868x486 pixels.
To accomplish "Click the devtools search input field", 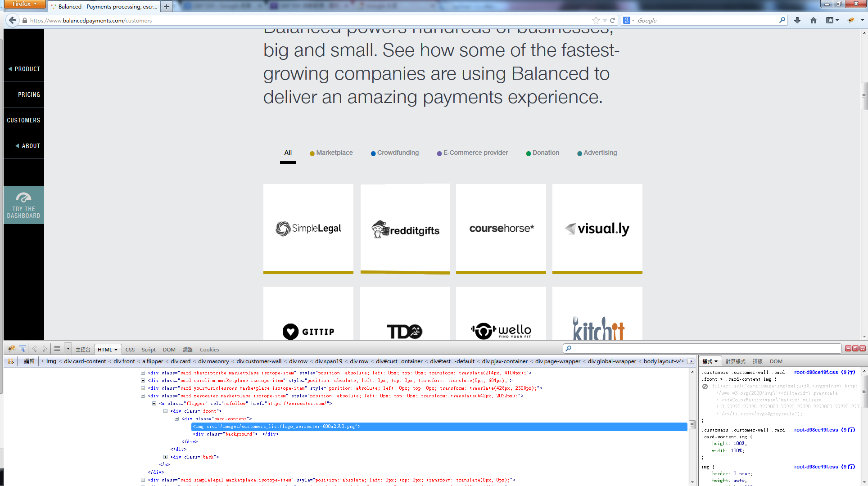I will click(704, 349).
